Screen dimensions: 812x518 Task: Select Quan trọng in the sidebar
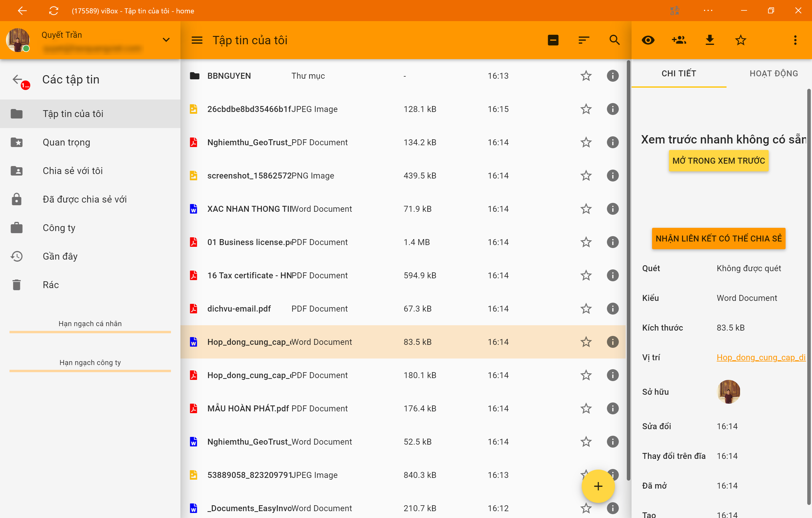(66, 142)
